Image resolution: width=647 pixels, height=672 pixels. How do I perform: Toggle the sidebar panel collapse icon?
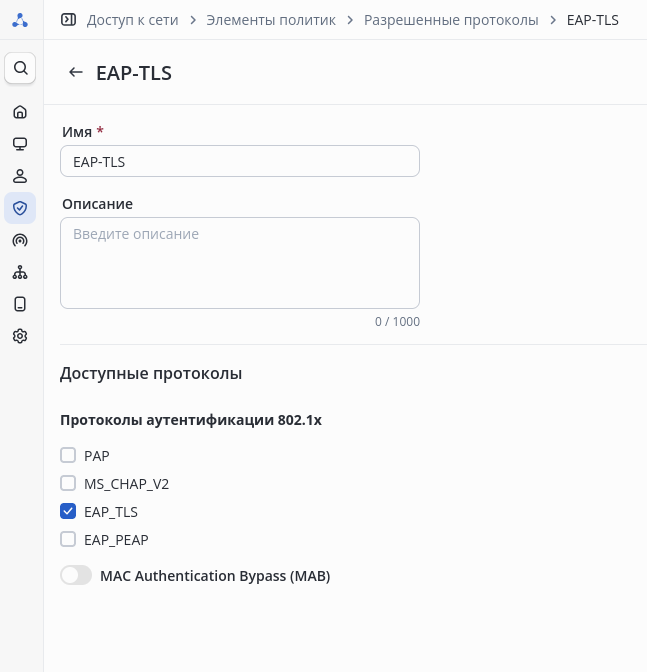tap(68, 20)
